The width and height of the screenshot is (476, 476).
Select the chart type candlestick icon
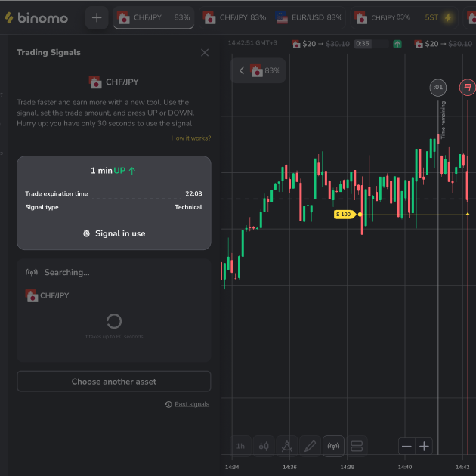264,446
